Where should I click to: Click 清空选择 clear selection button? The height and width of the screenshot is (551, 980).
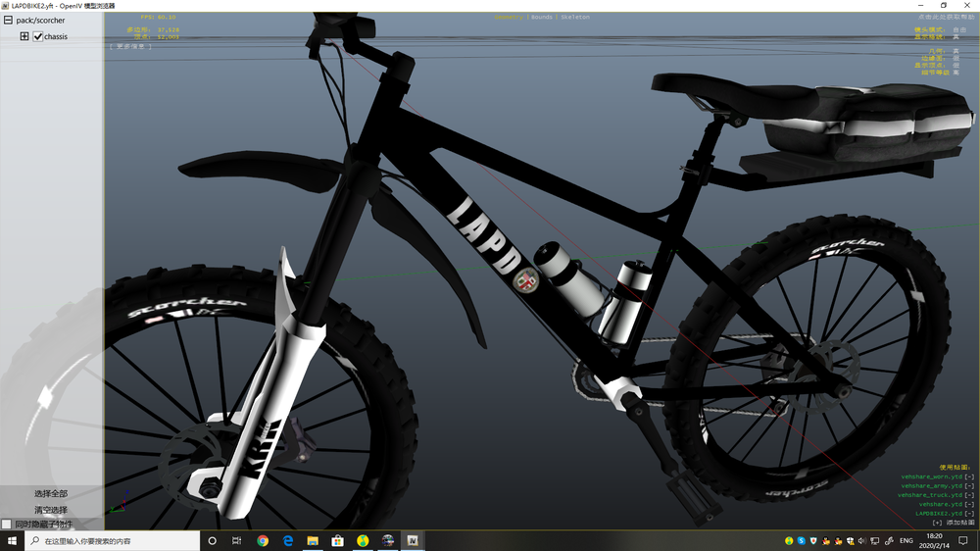point(51,510)
